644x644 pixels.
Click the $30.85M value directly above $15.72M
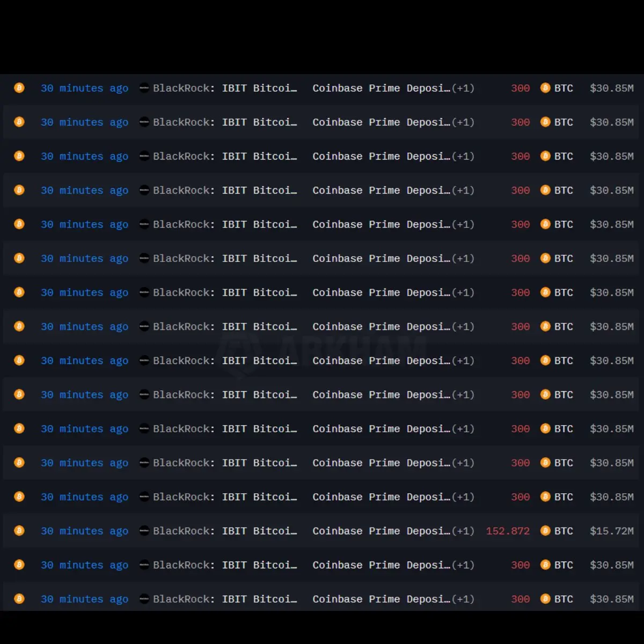tap(612, 497)
